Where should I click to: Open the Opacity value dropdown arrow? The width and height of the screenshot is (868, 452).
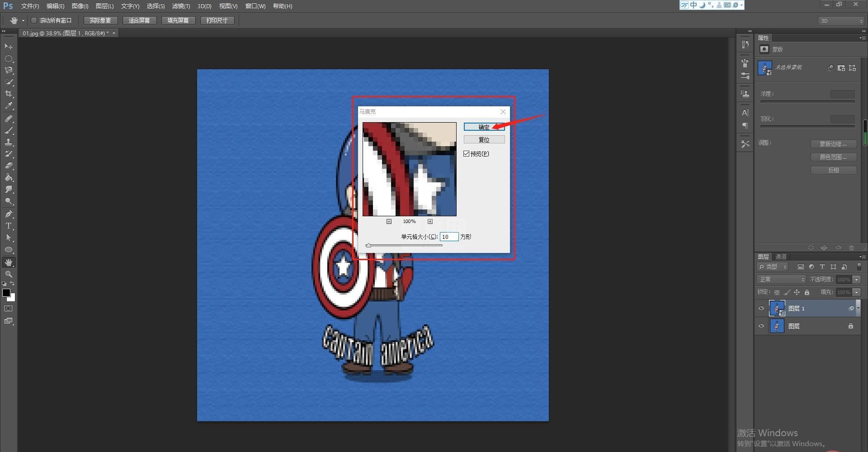(x=856, y=280)
